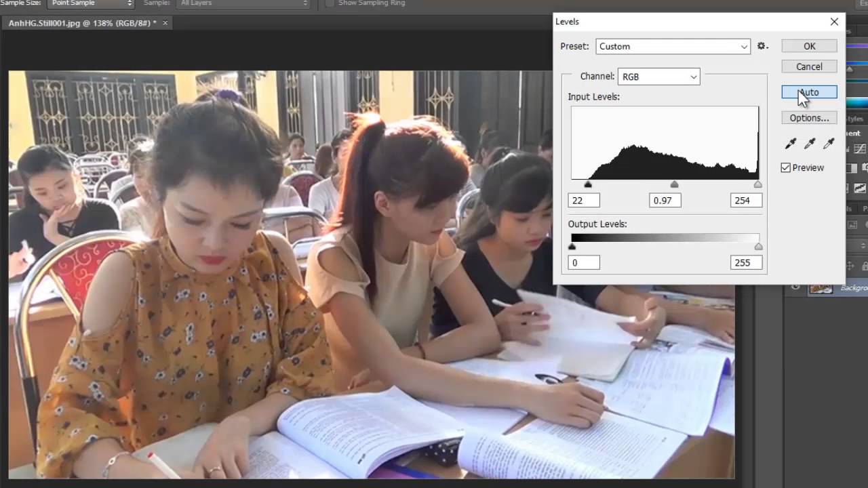Click the input black point slider
This screenshot has width=868, height=488.
click(x=588, y=184)
